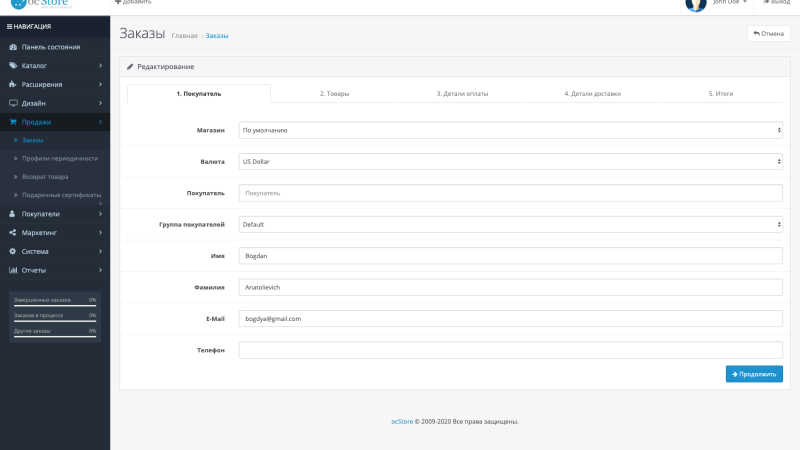
Task: Click the E-Mail input field
Action: [510, 319]
